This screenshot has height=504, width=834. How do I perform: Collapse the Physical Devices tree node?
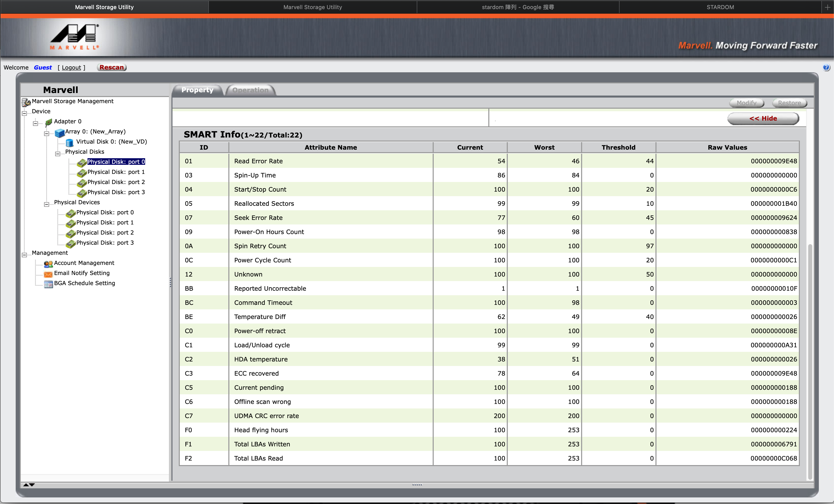tap(47, 204)
